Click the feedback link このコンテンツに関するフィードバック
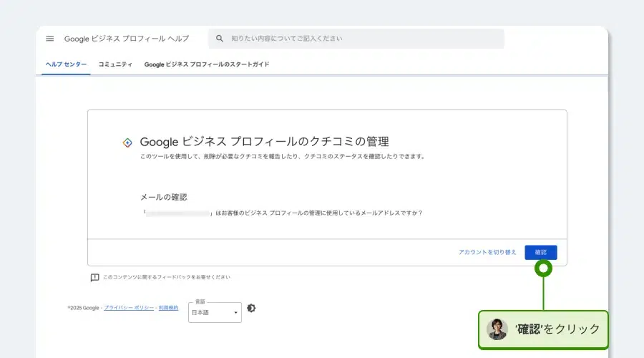The image size is (644, 358). (x=166, y=277)
